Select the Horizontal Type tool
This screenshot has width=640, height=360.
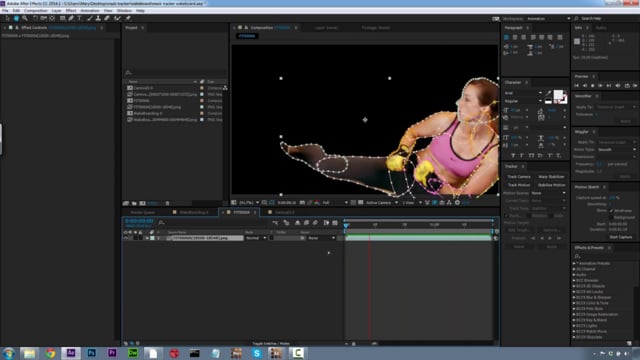(80, 18)
